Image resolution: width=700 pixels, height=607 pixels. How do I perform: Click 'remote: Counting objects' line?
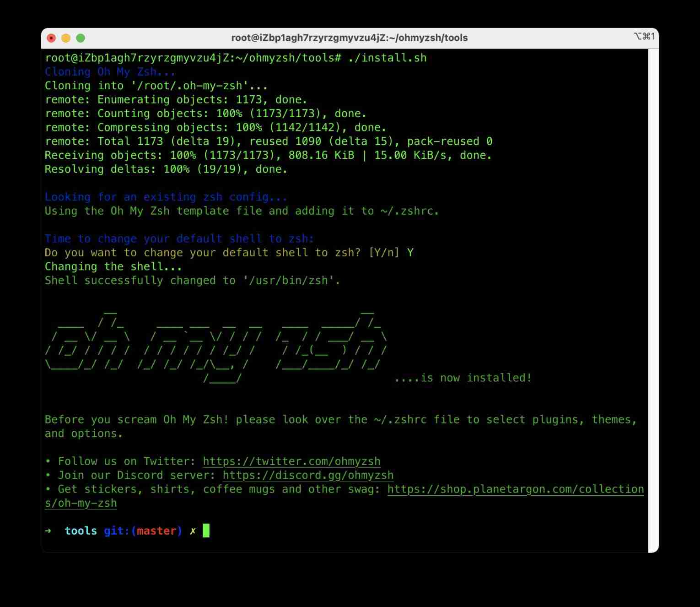205,114
